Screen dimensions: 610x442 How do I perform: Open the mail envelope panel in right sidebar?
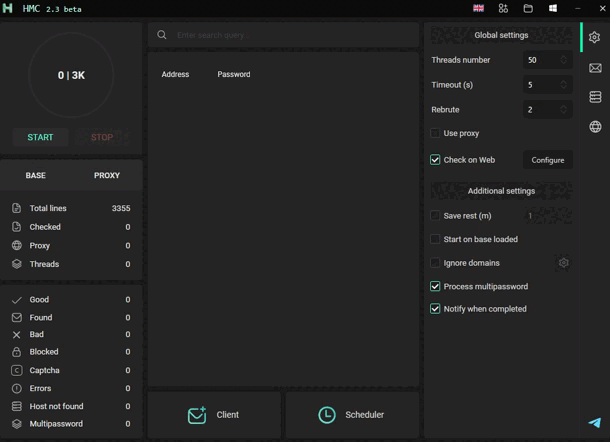tap(595, 68)
